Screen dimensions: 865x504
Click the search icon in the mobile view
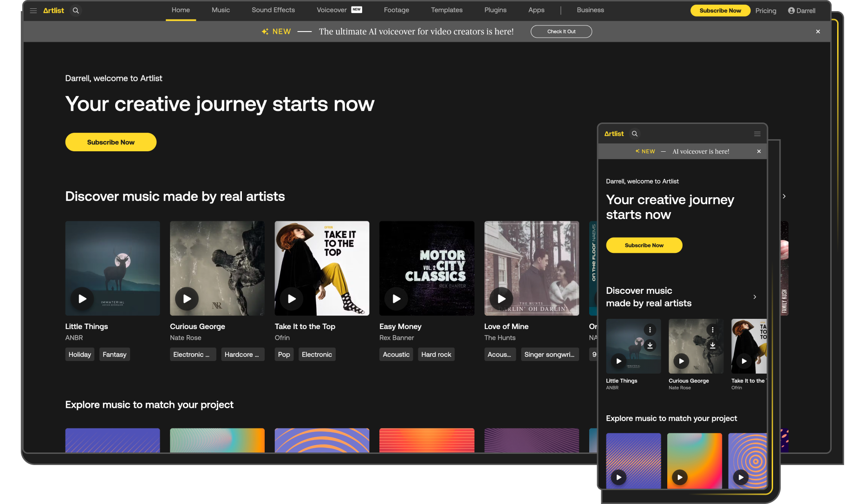tap(635, 134)
